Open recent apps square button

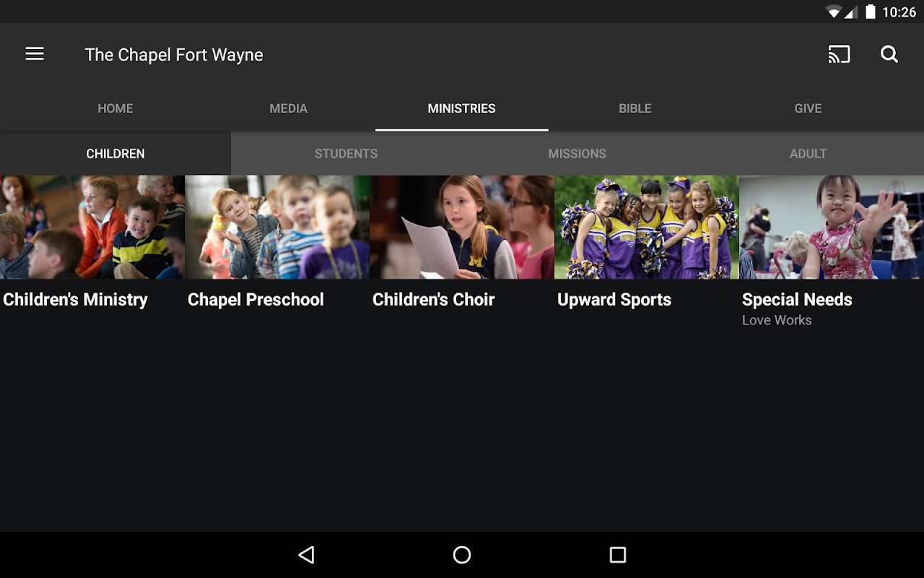(x=618, y=555)
